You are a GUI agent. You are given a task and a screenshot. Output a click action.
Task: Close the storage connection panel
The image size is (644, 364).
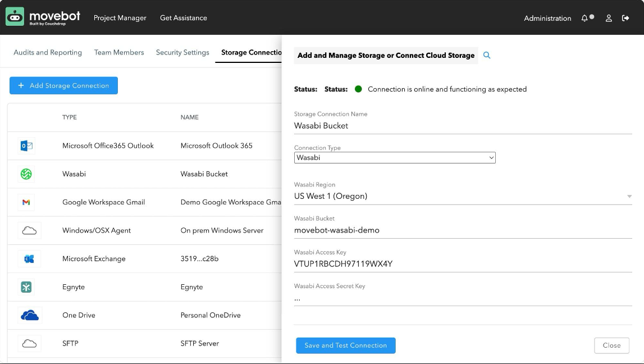(x=611, y=345)
